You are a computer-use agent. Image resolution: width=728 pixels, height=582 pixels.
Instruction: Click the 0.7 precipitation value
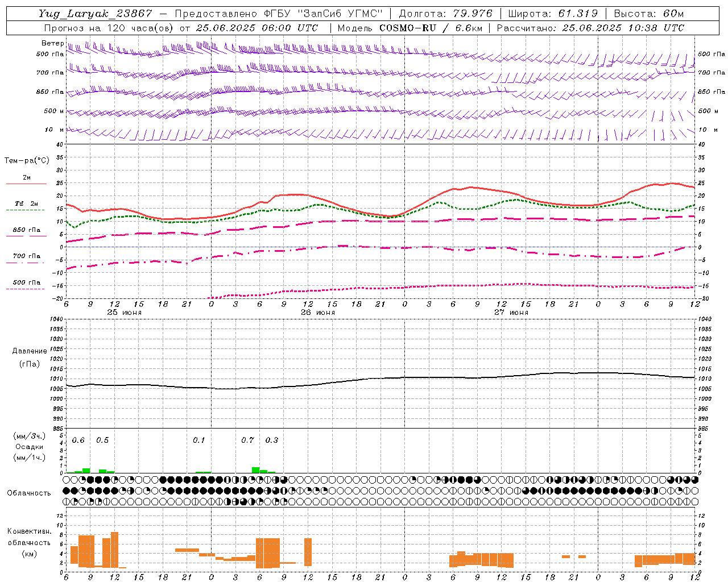click(x=247, y=440)
